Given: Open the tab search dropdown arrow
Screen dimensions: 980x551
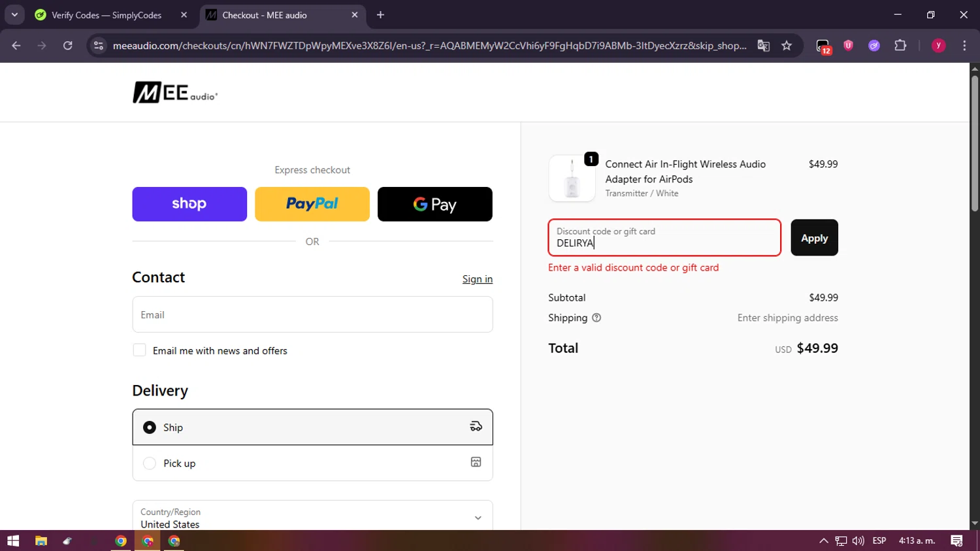Looking at the screenshot, I should [14, 14].
